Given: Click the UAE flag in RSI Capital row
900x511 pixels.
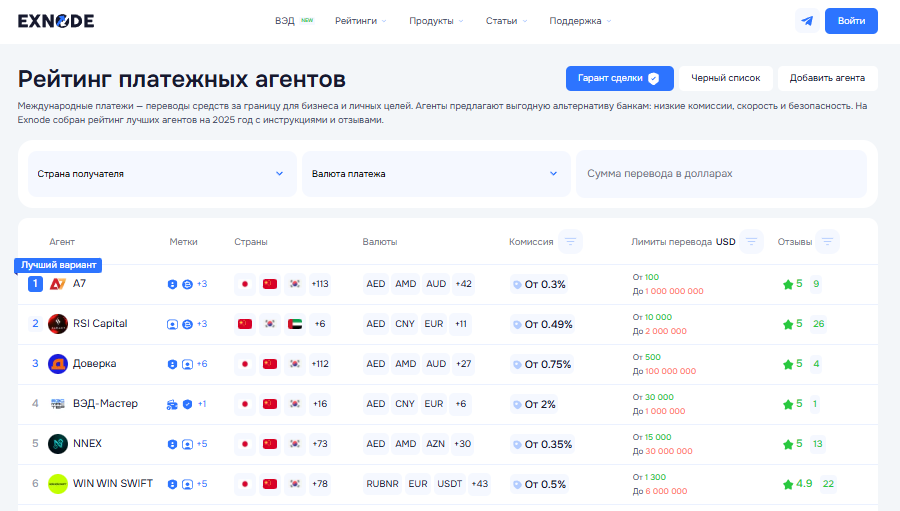Looking at the screenshot, I should pyautogui.click(x=295, y=324).
